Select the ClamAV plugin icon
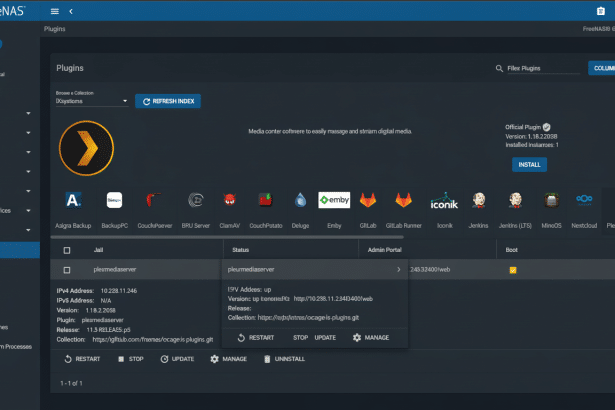 [x=229, y=200]
